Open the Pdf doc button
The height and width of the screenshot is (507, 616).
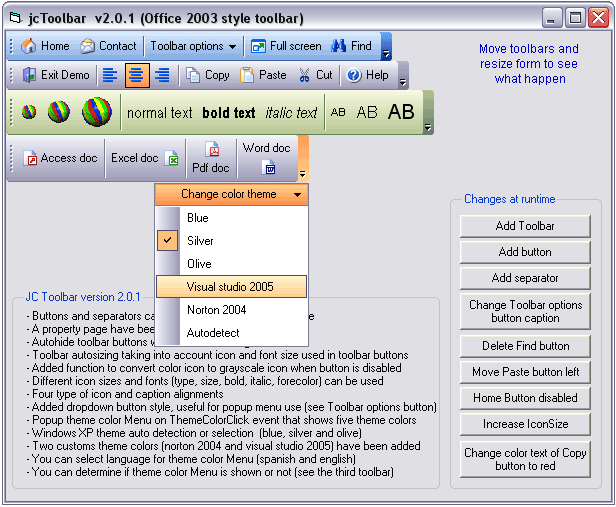point(212,159)
